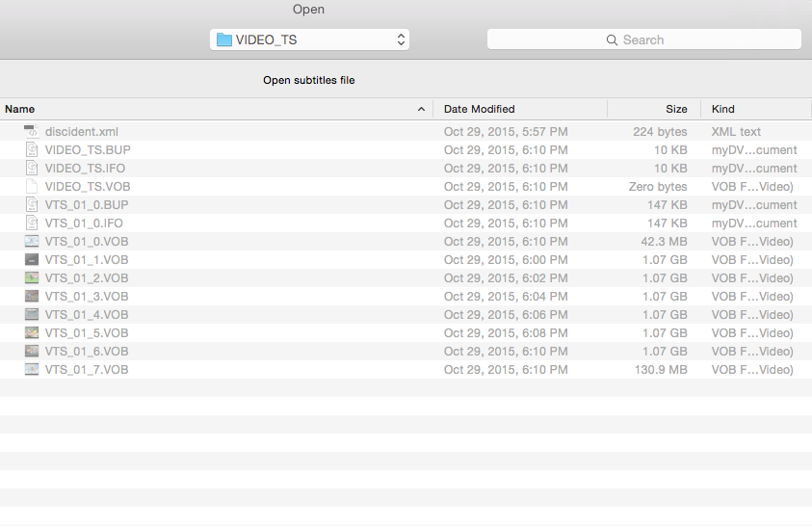Sort files by Date Modified column
The height and width of the screenshot is (526, 812).
click(x=479, y=110)
